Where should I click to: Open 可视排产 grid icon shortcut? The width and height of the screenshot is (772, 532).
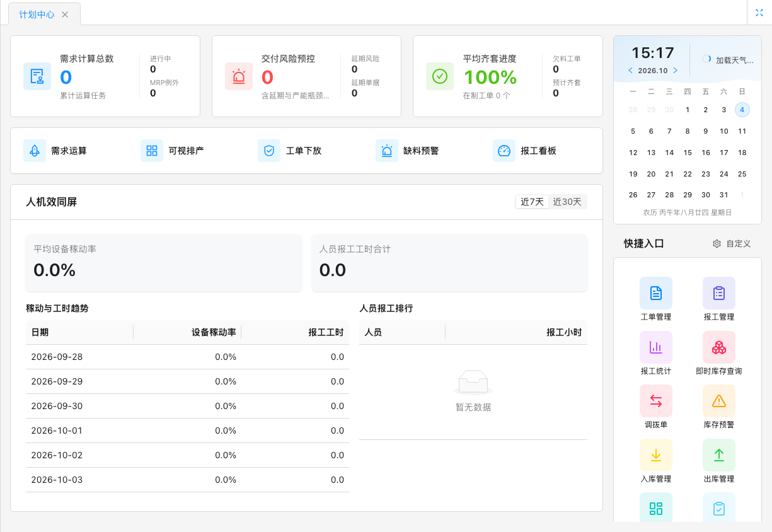pyautogui.click(x=152, y=151)
